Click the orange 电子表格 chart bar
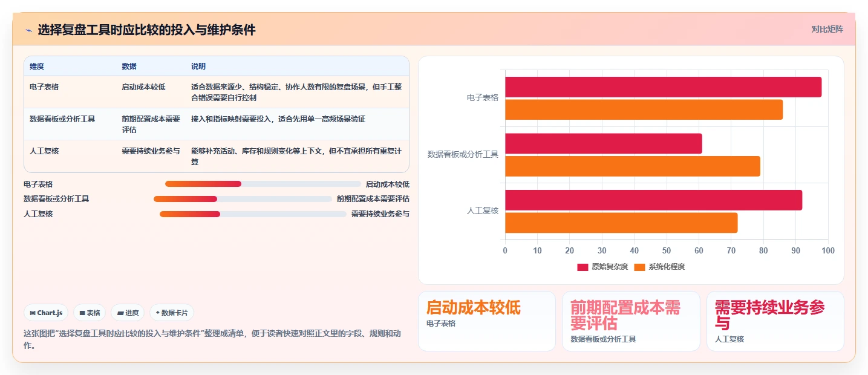This screenshot has height=375, width=868. [x=644, y=109]
